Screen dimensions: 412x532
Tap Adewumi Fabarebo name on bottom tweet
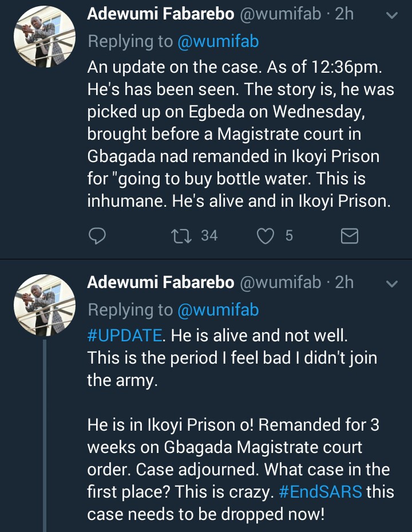[160, 282]
